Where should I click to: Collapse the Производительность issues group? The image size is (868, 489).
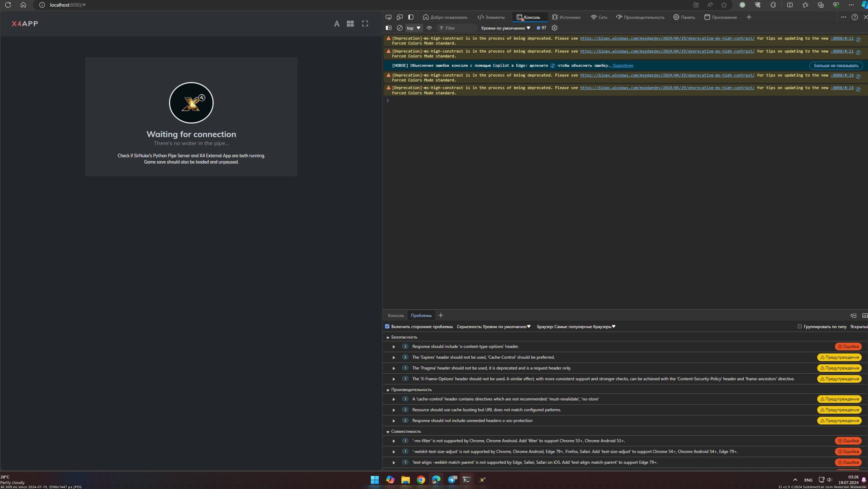pos(387,390)
